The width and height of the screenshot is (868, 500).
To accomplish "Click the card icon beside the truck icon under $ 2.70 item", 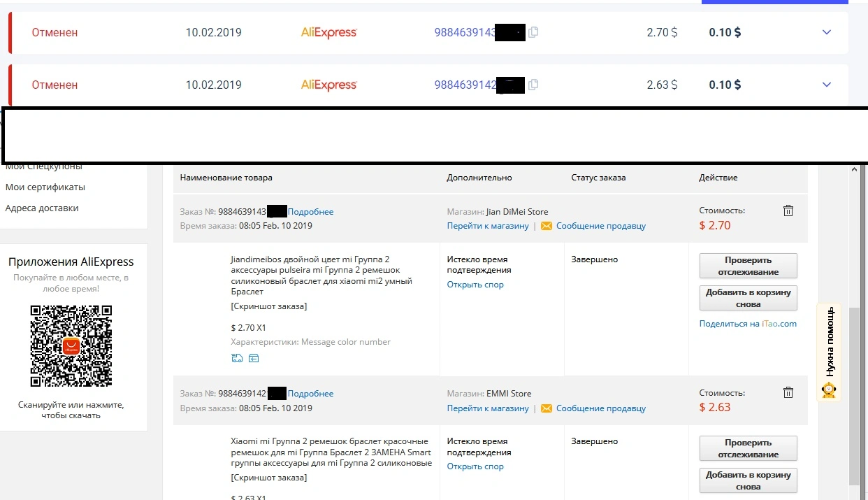I will tap(254, 358).
